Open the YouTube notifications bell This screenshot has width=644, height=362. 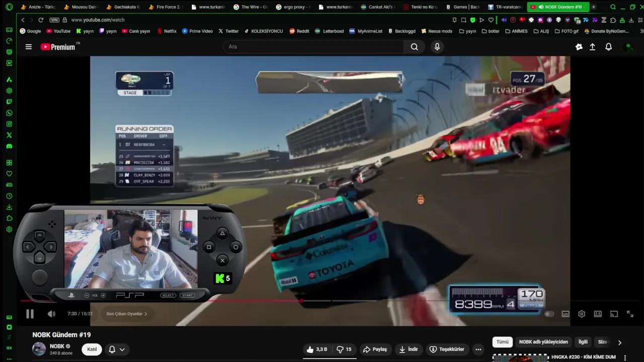click(608, 47)
